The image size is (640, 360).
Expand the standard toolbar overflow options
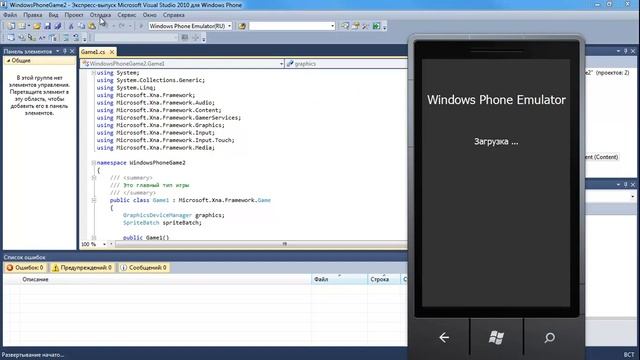click(385, 27)
